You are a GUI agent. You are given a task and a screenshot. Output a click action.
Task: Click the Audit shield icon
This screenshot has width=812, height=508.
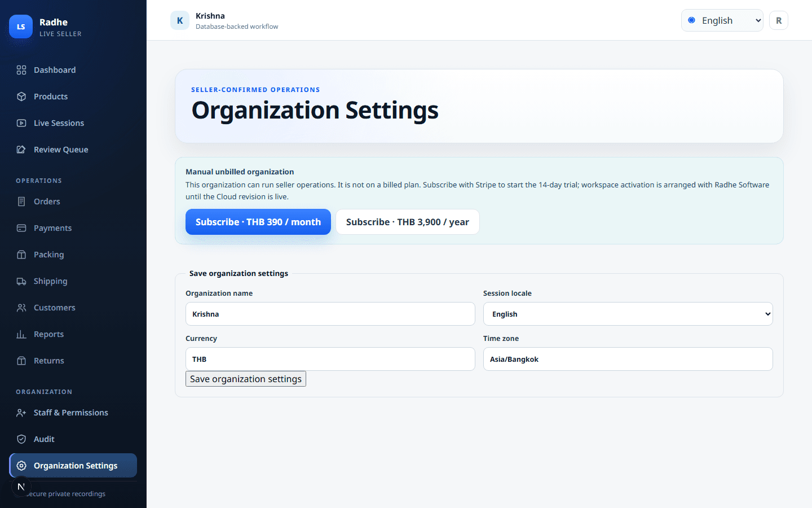click(21, 439)
